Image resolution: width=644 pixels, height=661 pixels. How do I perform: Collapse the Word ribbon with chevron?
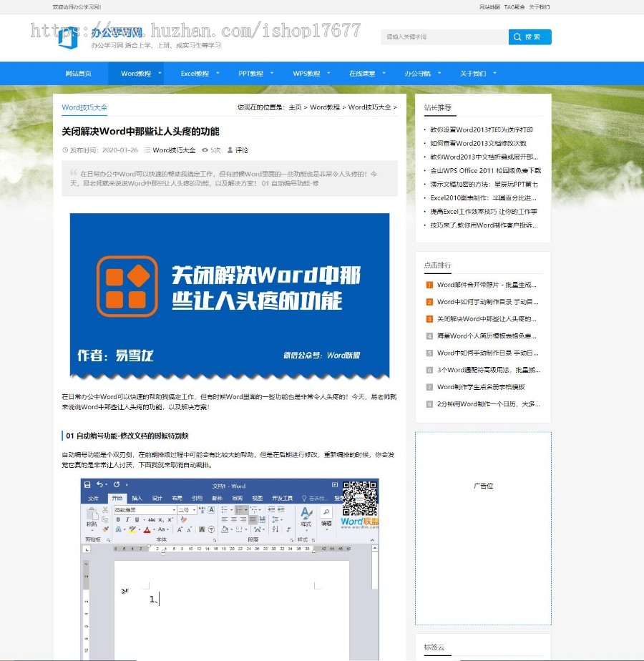372,540
